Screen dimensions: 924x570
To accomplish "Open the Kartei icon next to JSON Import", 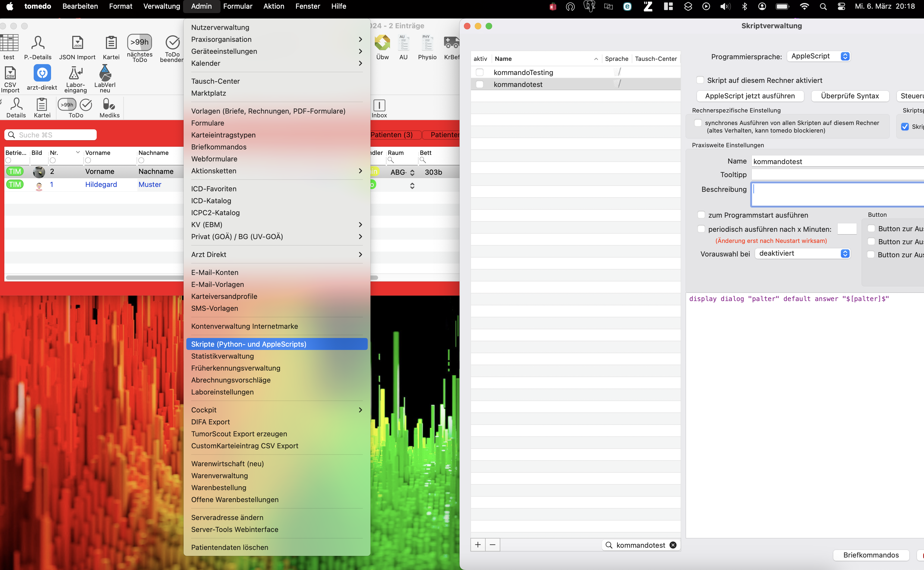I will pos(111,47).
